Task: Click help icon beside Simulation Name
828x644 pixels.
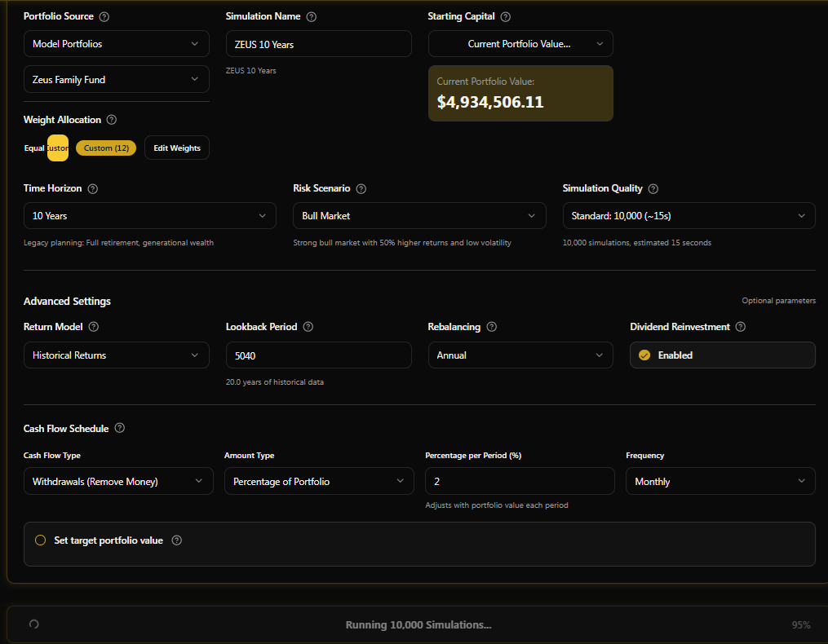Action: pos(312,17)
